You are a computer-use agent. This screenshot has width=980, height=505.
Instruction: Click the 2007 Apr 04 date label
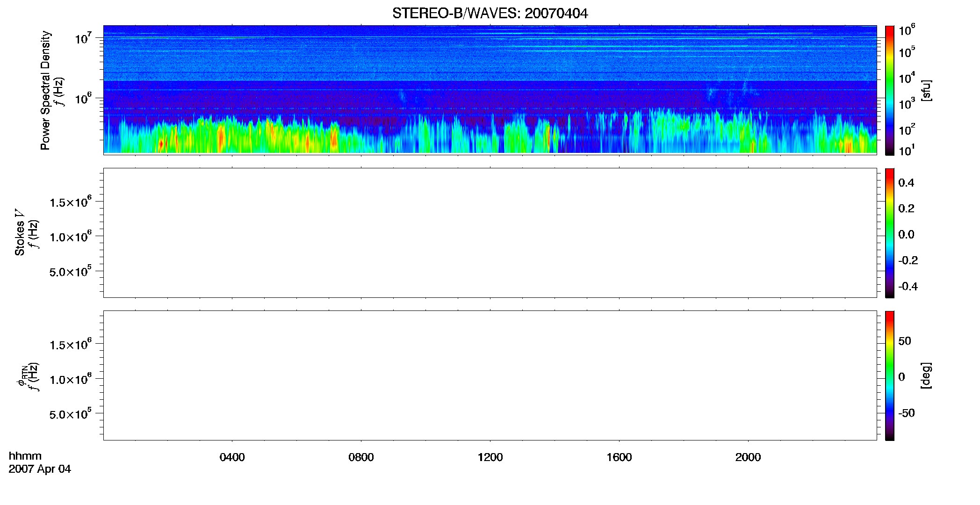[x=40, y=469]
